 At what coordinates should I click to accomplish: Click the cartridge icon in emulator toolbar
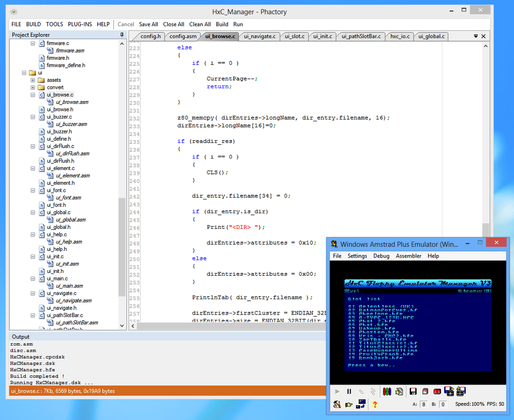(425, 392)
